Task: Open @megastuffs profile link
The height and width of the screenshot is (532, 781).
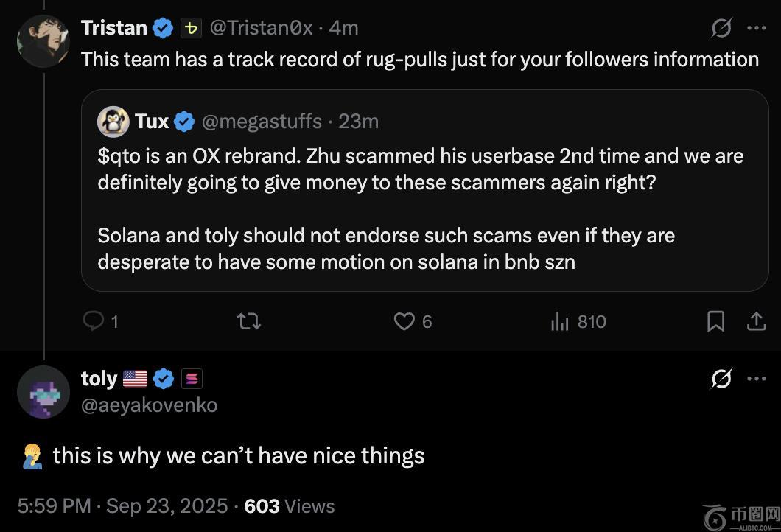Action: tap(262, 121)
